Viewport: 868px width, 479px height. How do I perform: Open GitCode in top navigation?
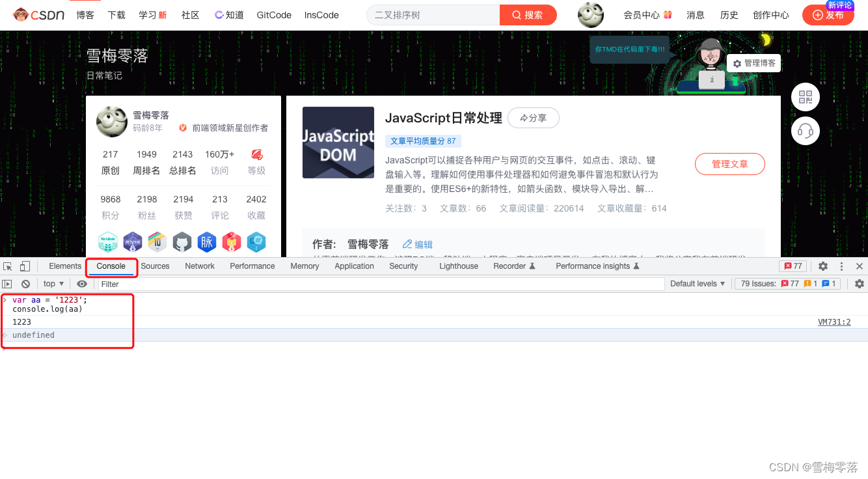(x=274, y=15)
